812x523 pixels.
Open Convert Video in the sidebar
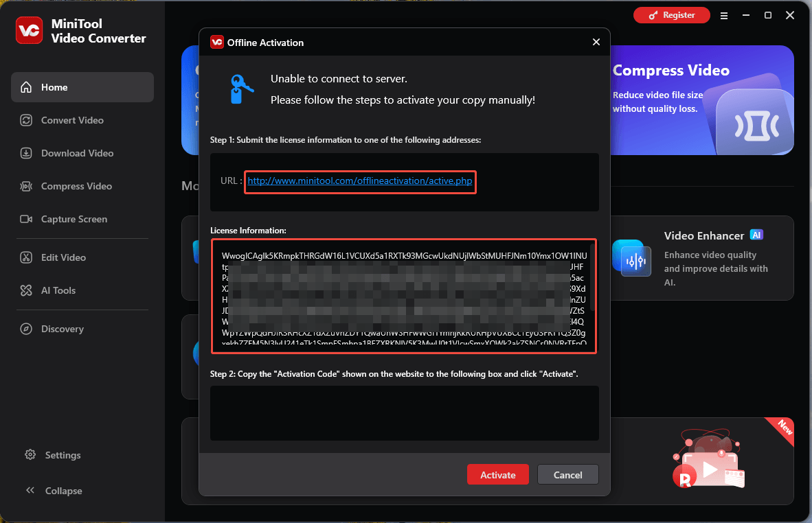[82, 120]
